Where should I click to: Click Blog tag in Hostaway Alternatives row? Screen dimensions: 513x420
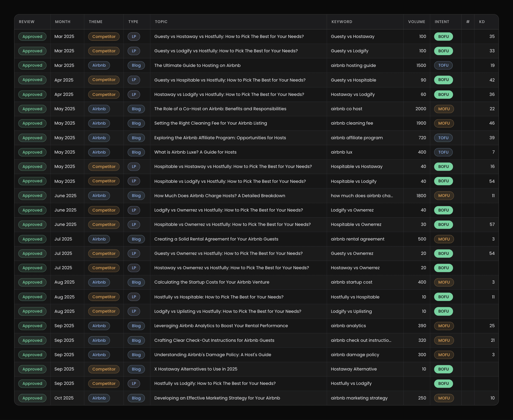136,369
